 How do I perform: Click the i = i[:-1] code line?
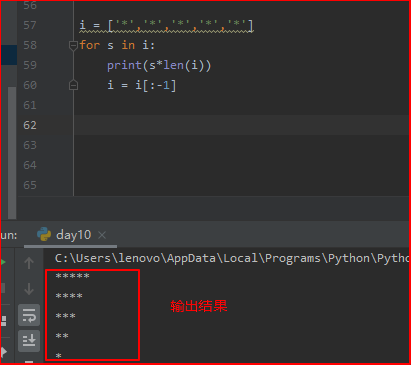point(141,85)
